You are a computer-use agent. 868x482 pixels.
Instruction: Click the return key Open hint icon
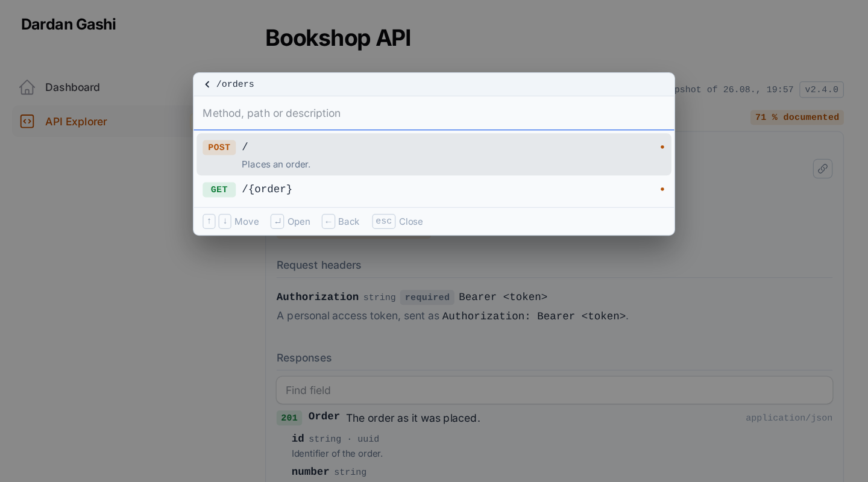click(277, 221)
